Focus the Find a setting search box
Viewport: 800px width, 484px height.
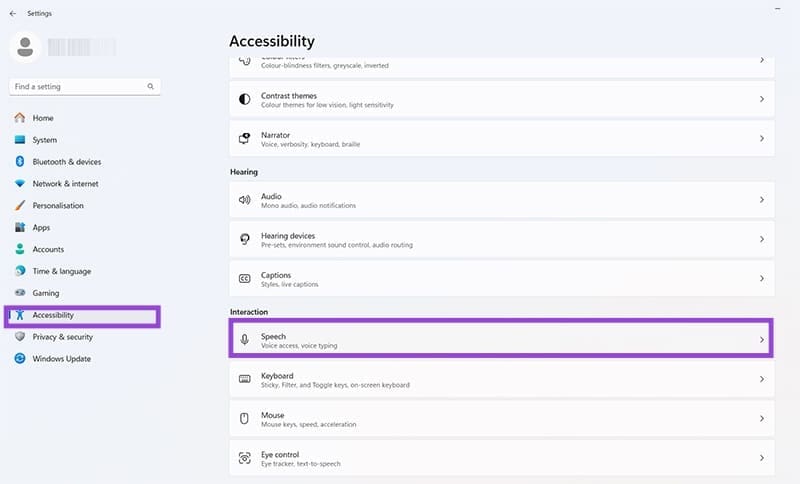[78, 87]
